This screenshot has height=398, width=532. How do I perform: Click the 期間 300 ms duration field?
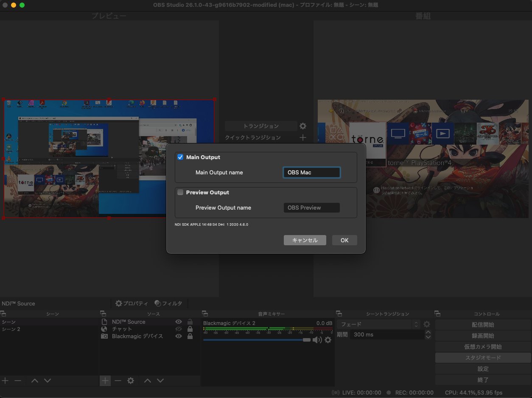coord(387,334)
